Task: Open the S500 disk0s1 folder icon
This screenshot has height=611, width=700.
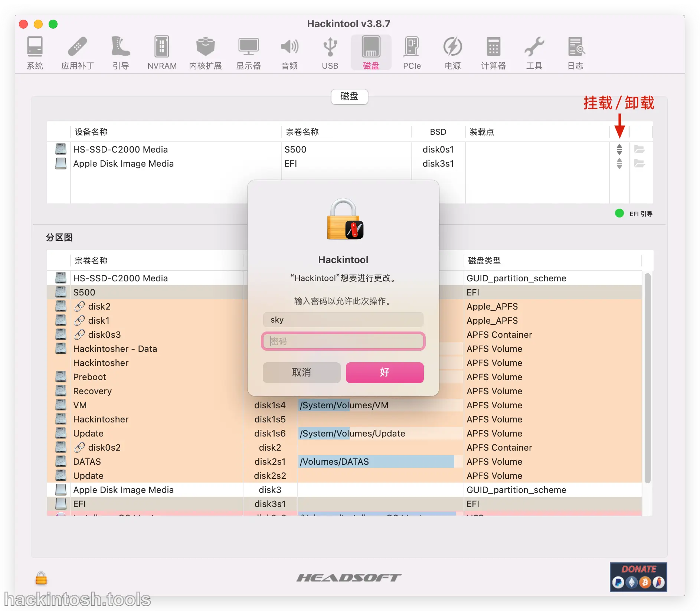Action: [639, 150]
